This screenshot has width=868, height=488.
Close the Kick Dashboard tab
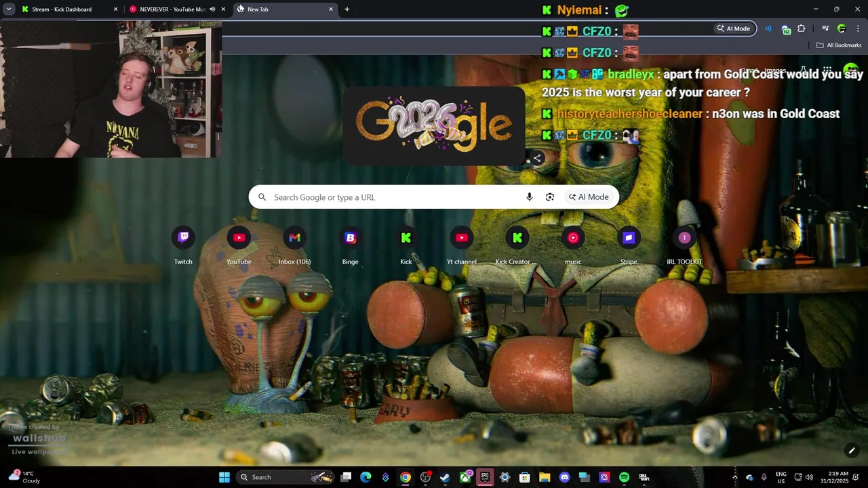(115, 9)
